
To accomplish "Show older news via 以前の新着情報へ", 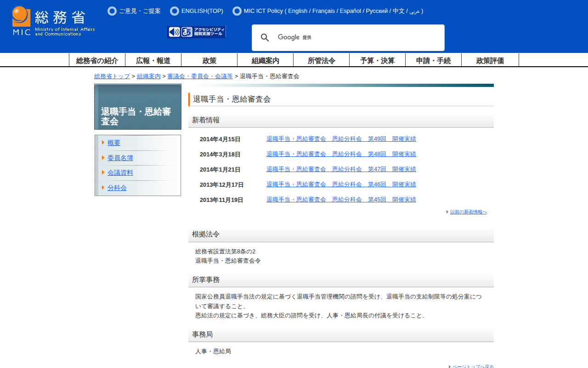I will [468, 212].
